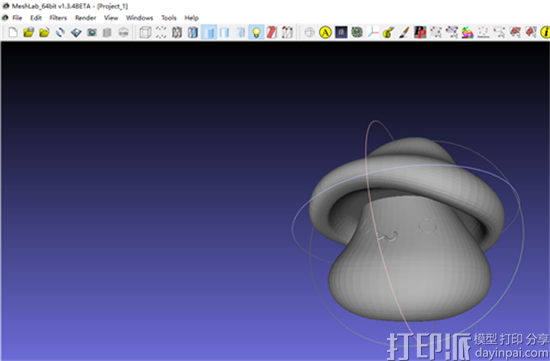Toggle the light bulb lighting button
Screen dimensions: 550x361
point(256,33)
